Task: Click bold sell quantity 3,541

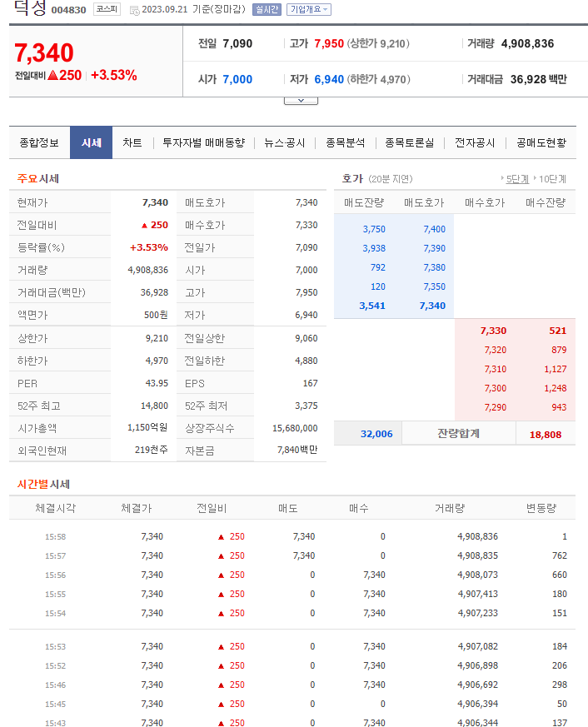Action: pos(372,306)
